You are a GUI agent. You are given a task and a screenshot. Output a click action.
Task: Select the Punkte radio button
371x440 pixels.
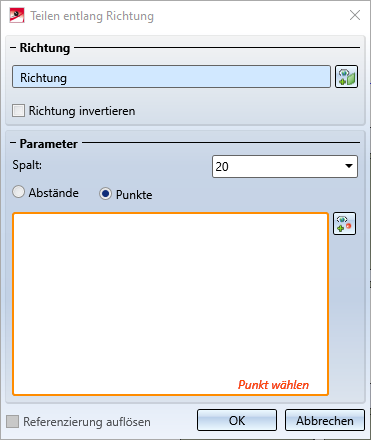point(105,194)
